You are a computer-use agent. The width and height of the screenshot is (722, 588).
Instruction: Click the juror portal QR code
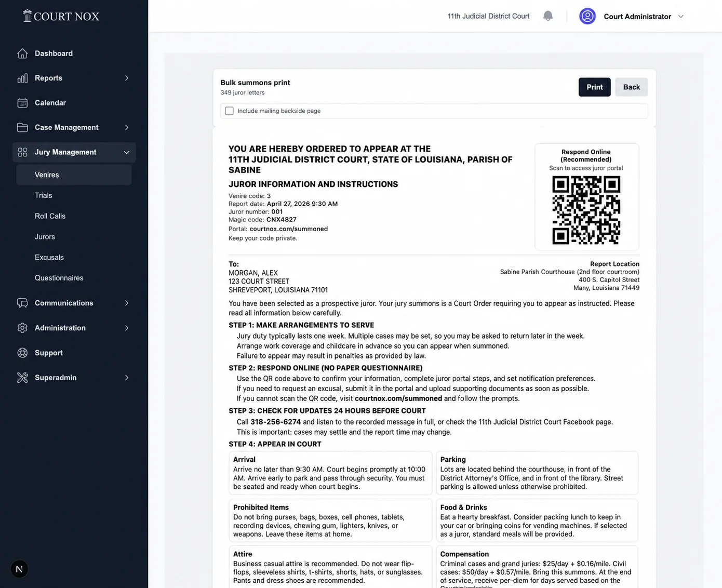click(586, 210)
